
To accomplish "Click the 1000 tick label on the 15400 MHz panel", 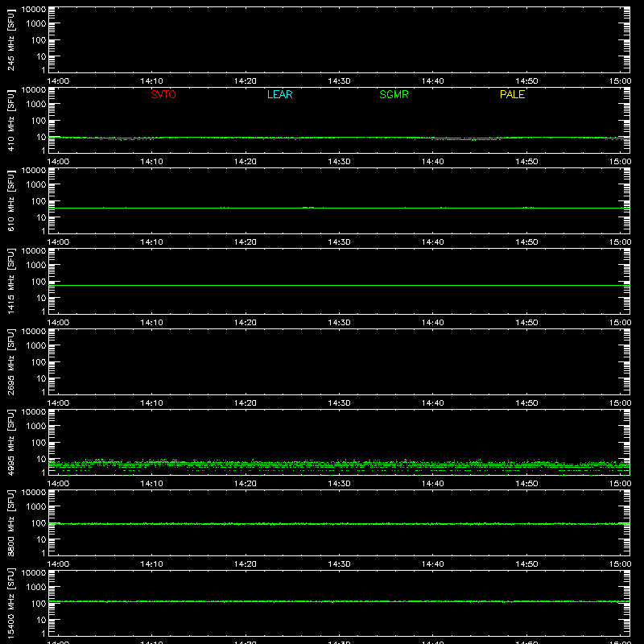I will click(x=36, y=587).
